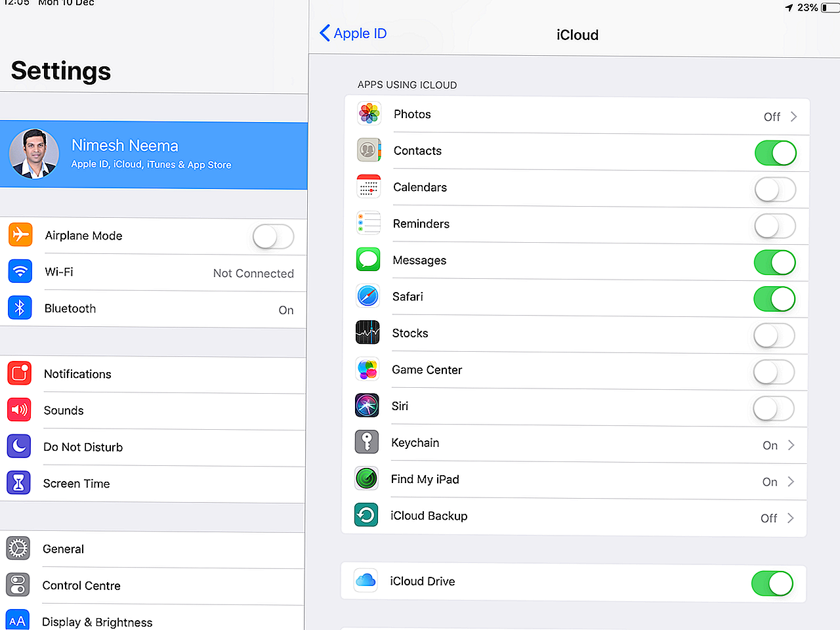Tap the Contacts app icon
The image size is (840, 630).
[369, 150]
